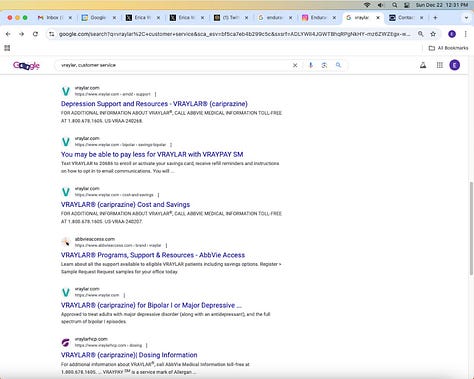This screenshot has width=474, height=379.
Task: Start voice search with microphone icon
Action: pos(311,65)
